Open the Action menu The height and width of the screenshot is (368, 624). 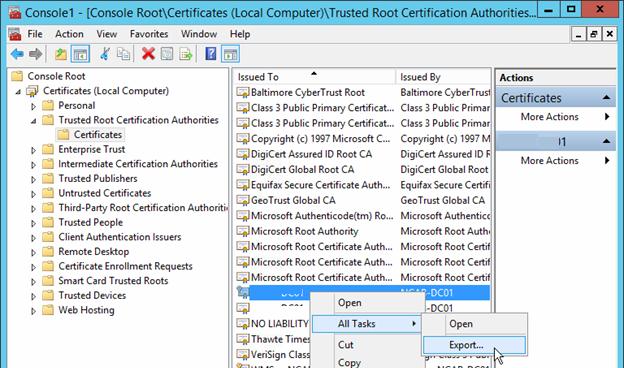pyautogui.click(x=69, y=34)
